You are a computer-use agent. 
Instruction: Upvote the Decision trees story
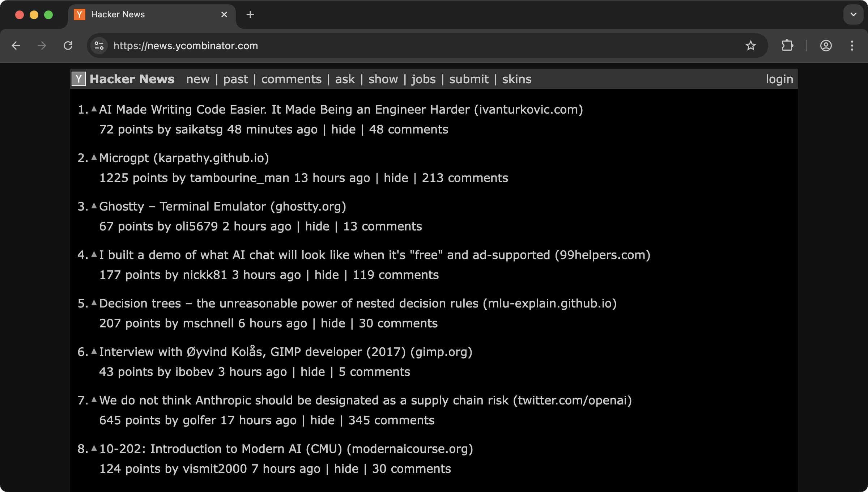coord(94,302)
